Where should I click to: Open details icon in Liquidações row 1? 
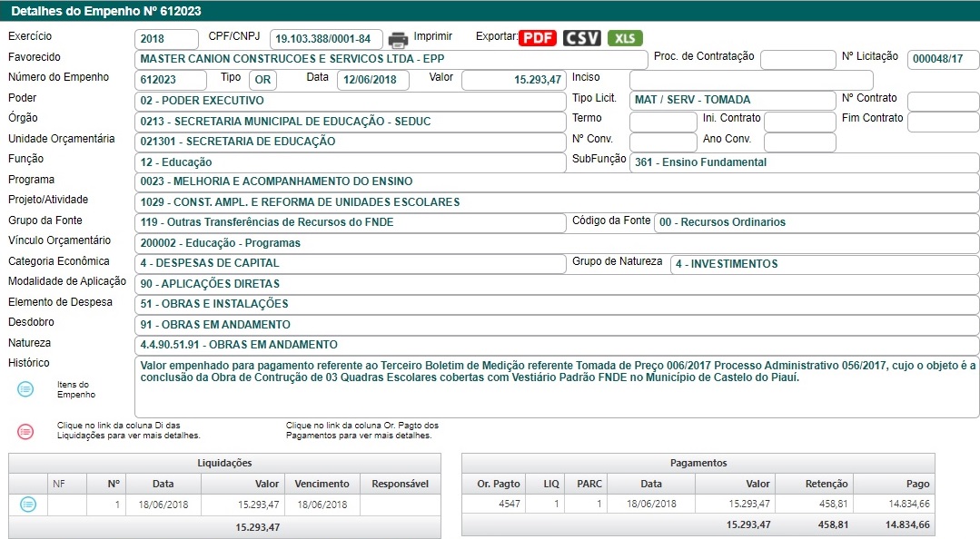pos(28,504)
